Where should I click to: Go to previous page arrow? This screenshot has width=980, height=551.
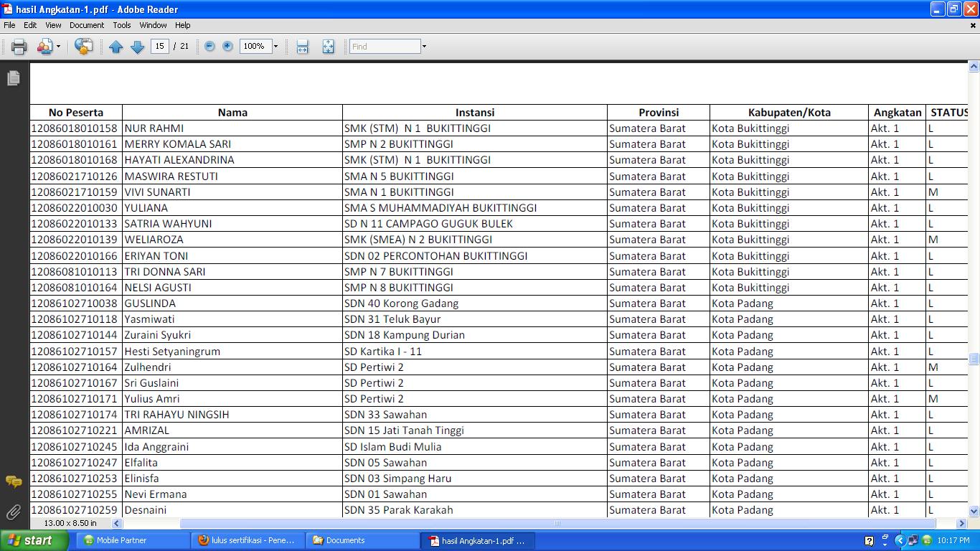click(116, 47)
